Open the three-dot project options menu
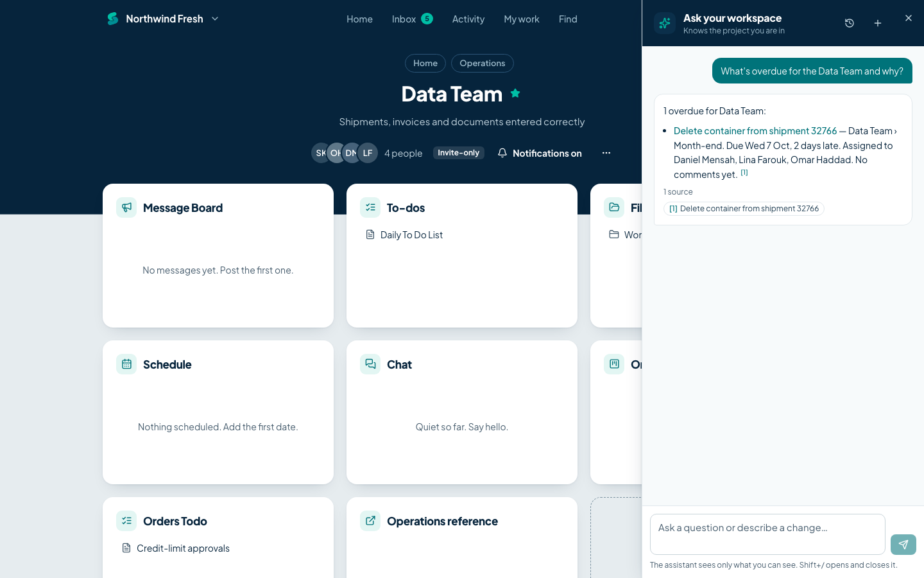 pyautogui.click(x=606, y=153)
